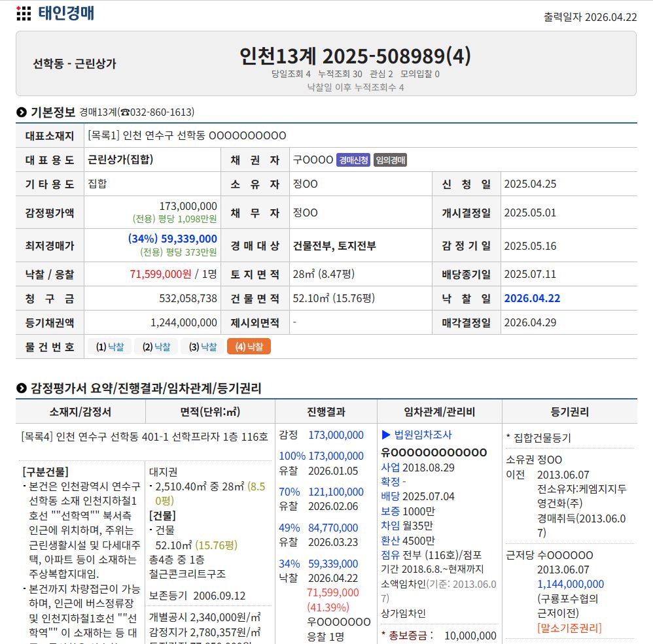This screenshot has height=644, width=653.
Task: Select item number (1) 낙찰
Action: (109, 347)
